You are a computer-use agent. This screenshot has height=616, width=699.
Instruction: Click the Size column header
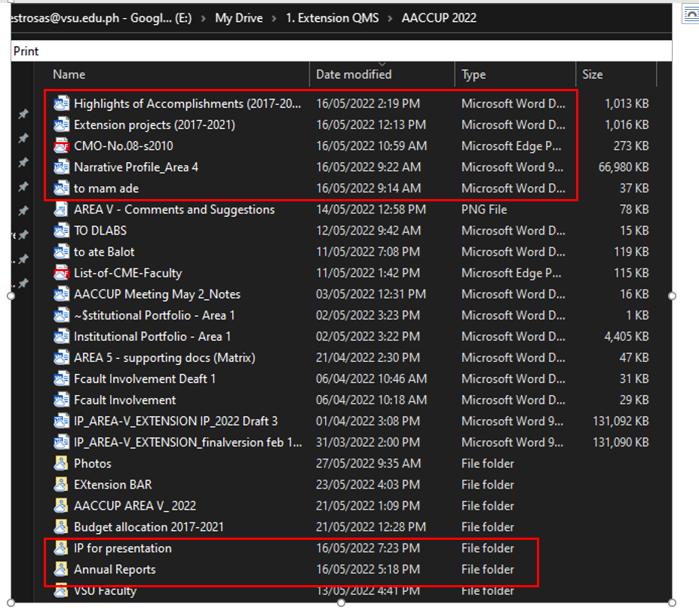click(x=593, y=75)
